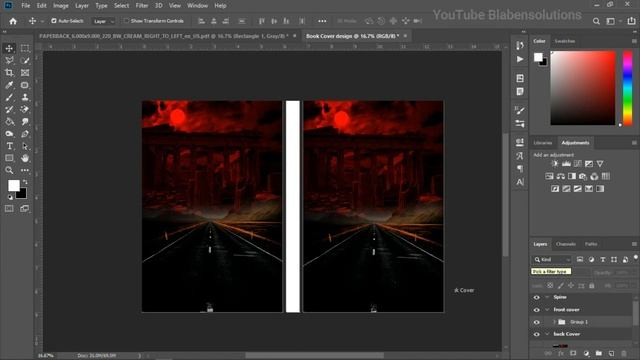Select the Path Selection arrow tool
The width and height of the screenshot is (640, 360).
25,146
